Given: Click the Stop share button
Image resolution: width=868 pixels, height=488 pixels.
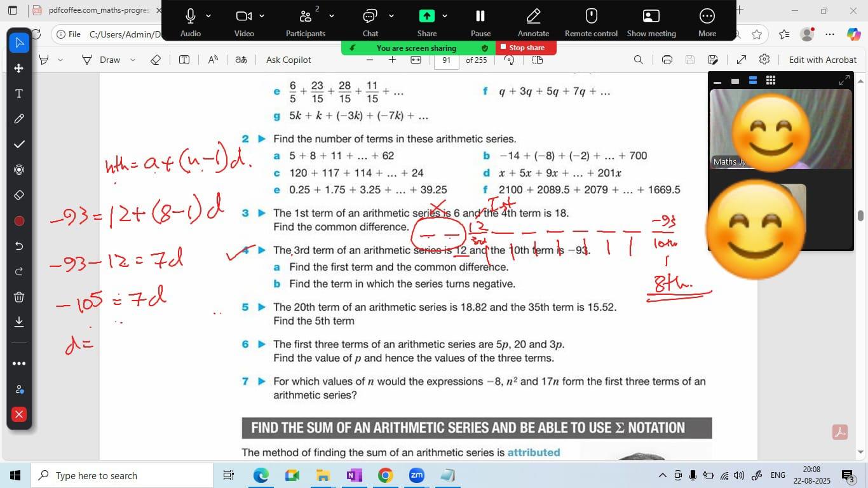Looking at the screenshot, I should pos(526,48).
